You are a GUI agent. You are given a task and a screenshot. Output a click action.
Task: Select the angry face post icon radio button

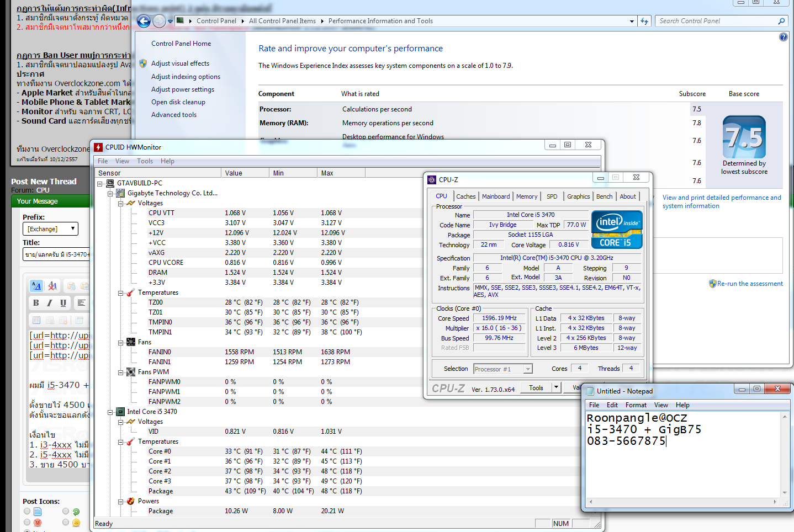click(27, 522)
